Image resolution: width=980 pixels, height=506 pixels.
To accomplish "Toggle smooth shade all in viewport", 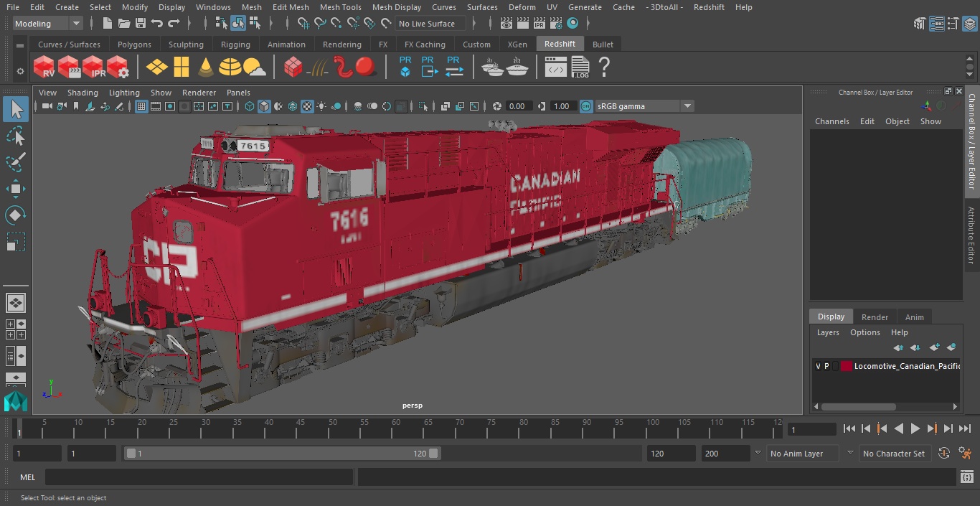I will 264,106.
